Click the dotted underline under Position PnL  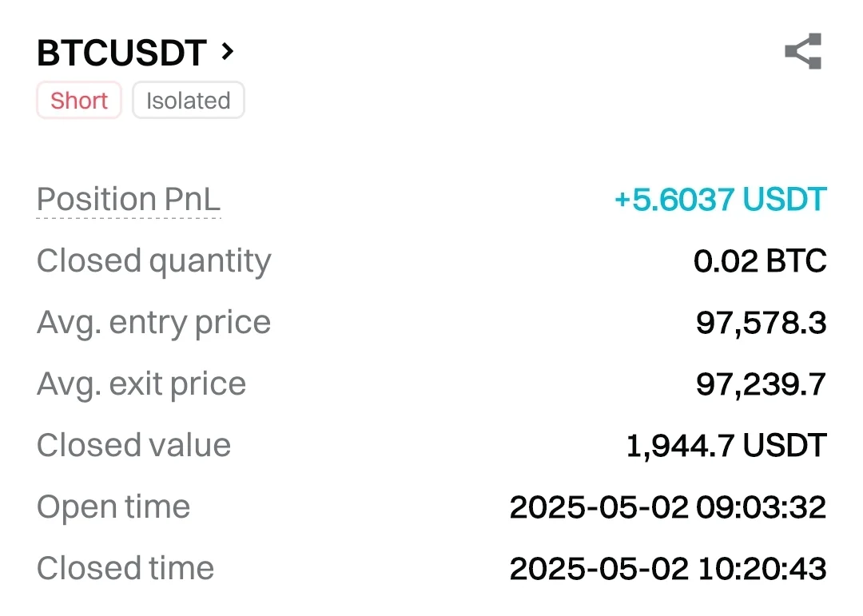point(128,217)
